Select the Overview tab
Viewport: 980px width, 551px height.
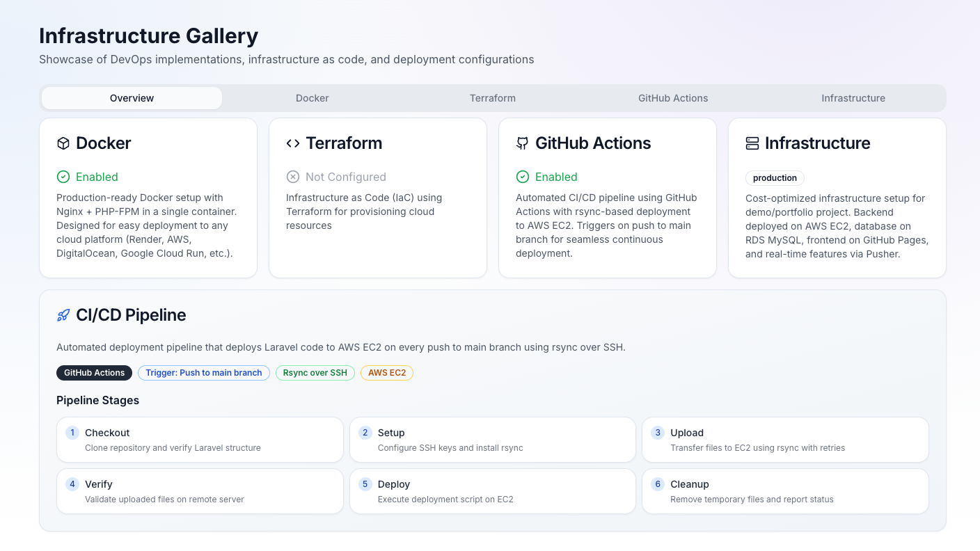(x=132, y=98)
